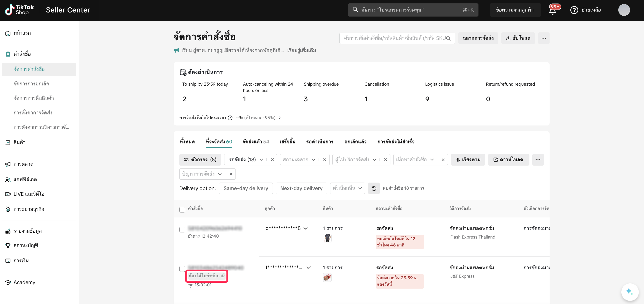This screenshot has height=304, width=644.
Task: Click the ฉลากการจัดส่ง button
Action: 478,38
